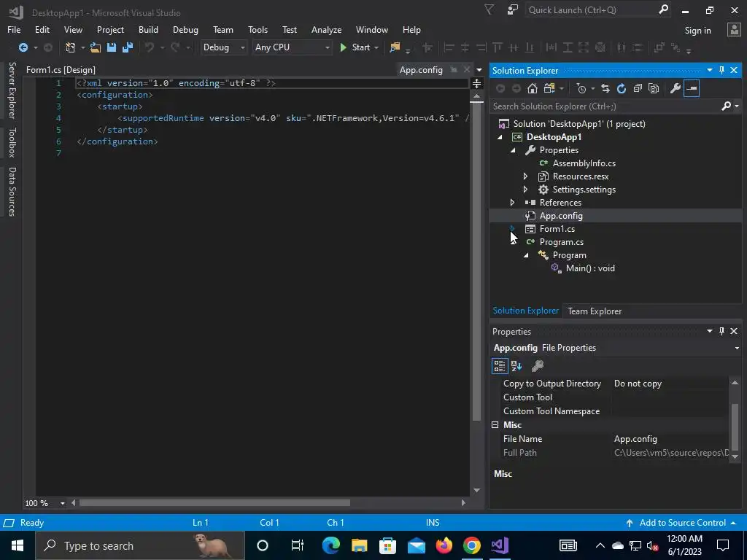Open File Explorer from the taskbar
Image resolution: width=747 pixels, height=560 pixels.
coord(359,545)
